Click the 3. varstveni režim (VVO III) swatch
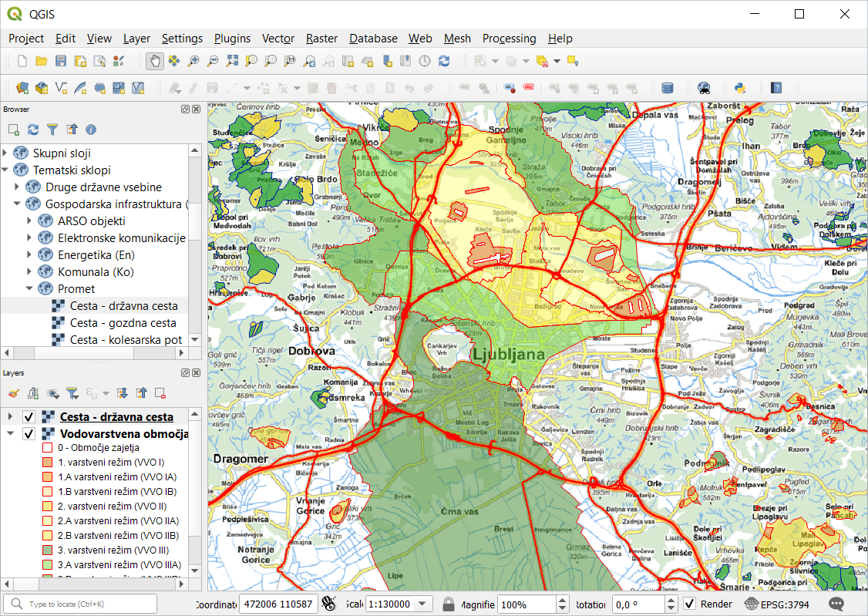Screen dimensions: 868x616 [47, 550]
